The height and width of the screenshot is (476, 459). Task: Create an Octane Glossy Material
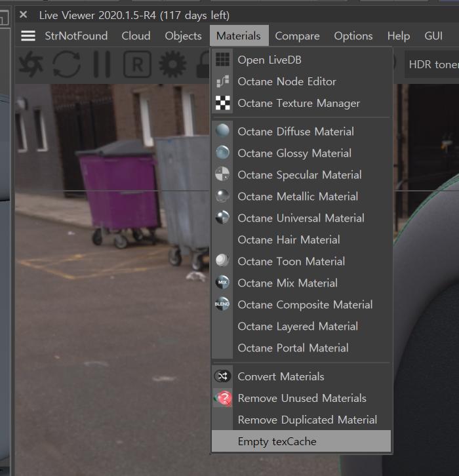point(301,153)
